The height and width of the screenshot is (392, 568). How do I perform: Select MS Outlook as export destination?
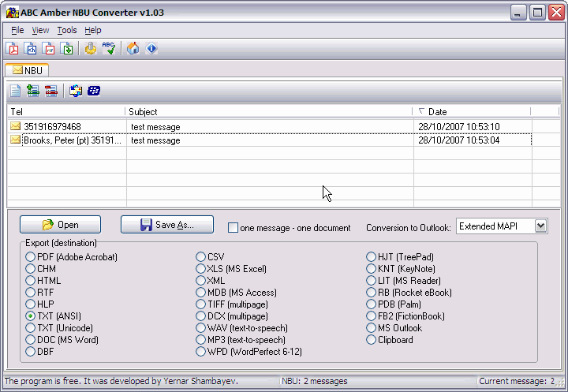pyautogui.click(x=372, y=328)
